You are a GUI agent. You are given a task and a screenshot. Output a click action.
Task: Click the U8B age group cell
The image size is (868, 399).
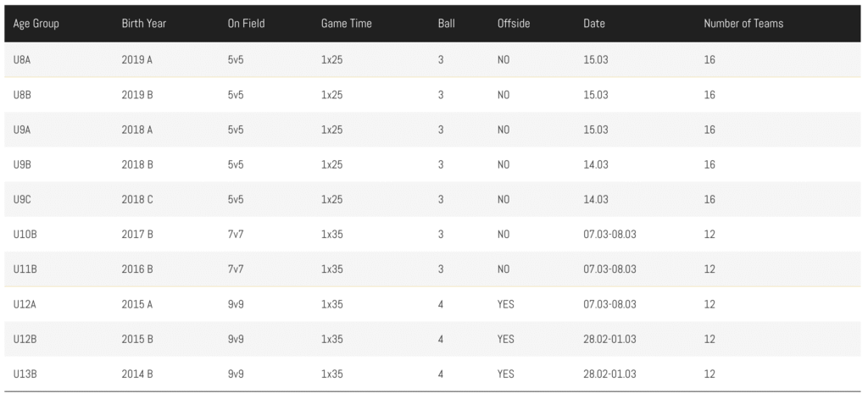point(22,95)
